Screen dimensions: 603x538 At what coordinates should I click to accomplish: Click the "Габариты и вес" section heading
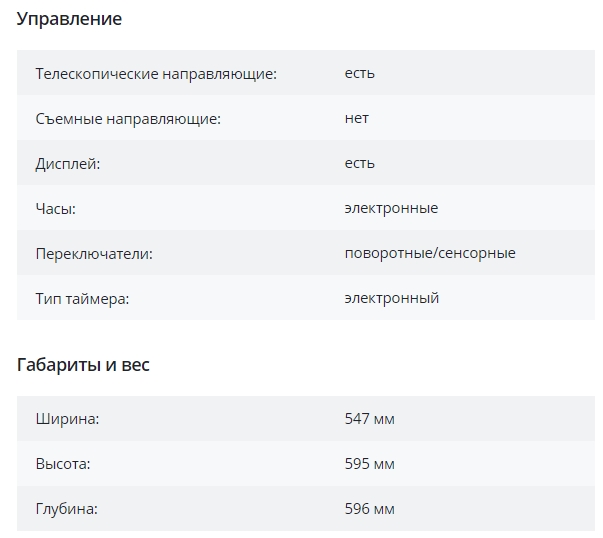click(83, 365)
